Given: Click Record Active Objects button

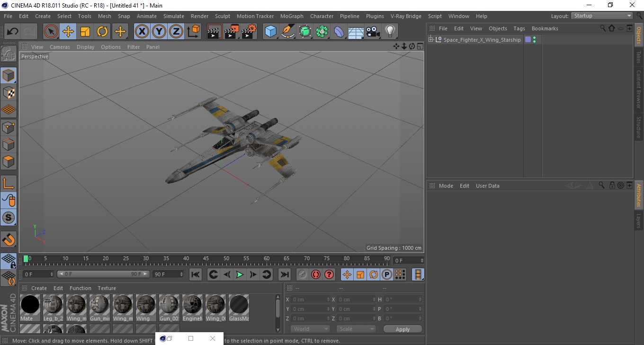Looking at the screenshot, I should pyautogui.click(x=302, y=274).
